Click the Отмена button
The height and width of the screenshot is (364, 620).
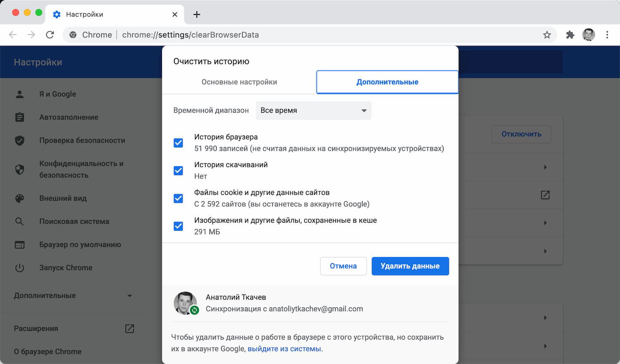tap(343, 266)
